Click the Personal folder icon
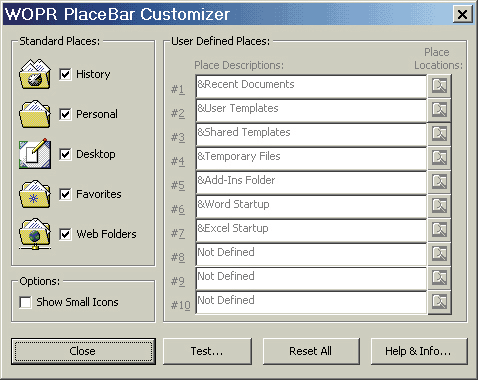The image size is (478, 380). 35,114
